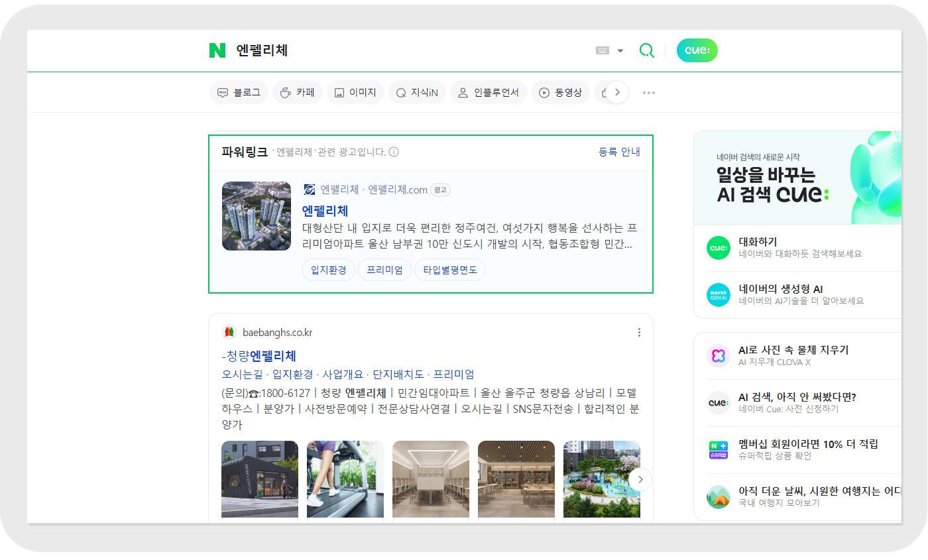Click the green search magnifier icon
928x560 pixels.
[646, 50]
